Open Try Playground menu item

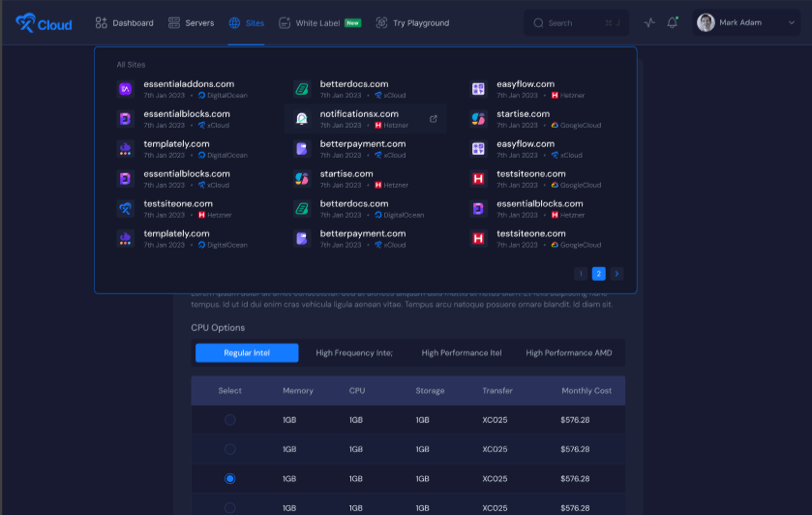[412, 23]
